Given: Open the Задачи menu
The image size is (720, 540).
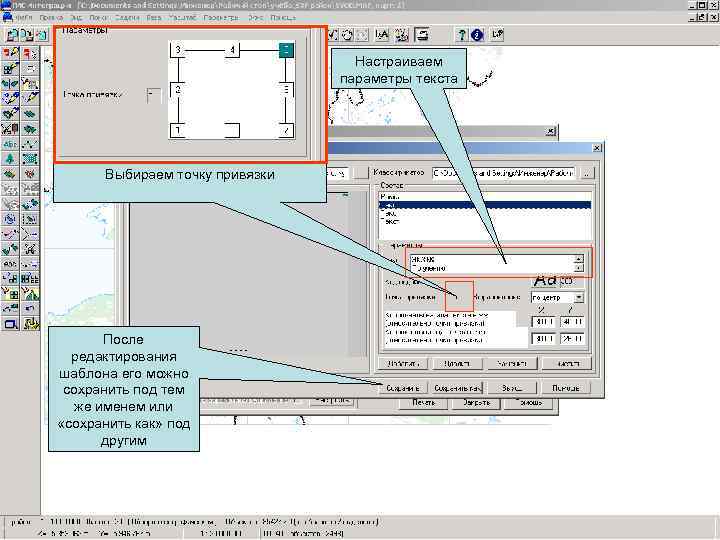Looking at the screenshot, I should (x=127, y=17).
